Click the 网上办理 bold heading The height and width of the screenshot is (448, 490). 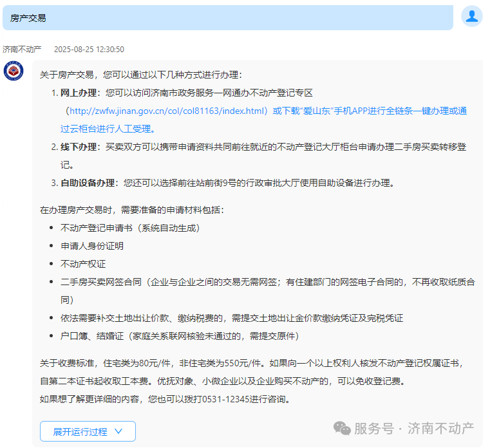pos(79,93)
